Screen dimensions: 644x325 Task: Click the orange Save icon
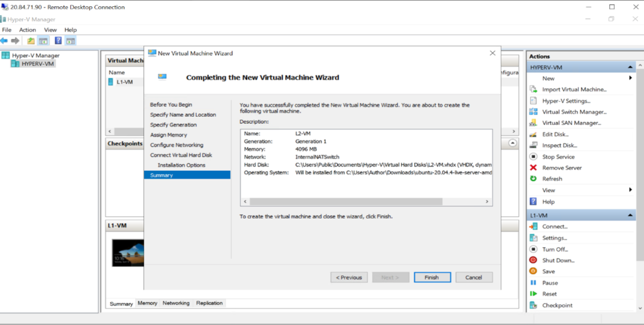tap(533, 271)
